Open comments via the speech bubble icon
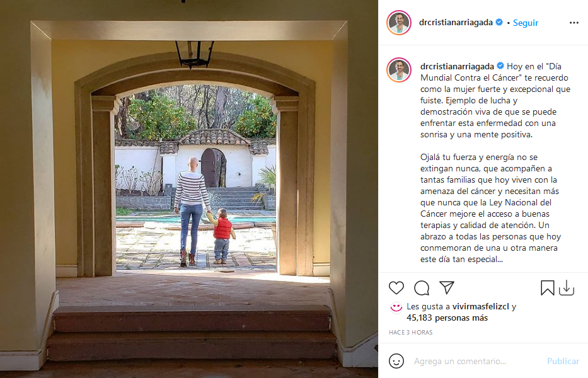588x378 pixels. coord(422,288)
